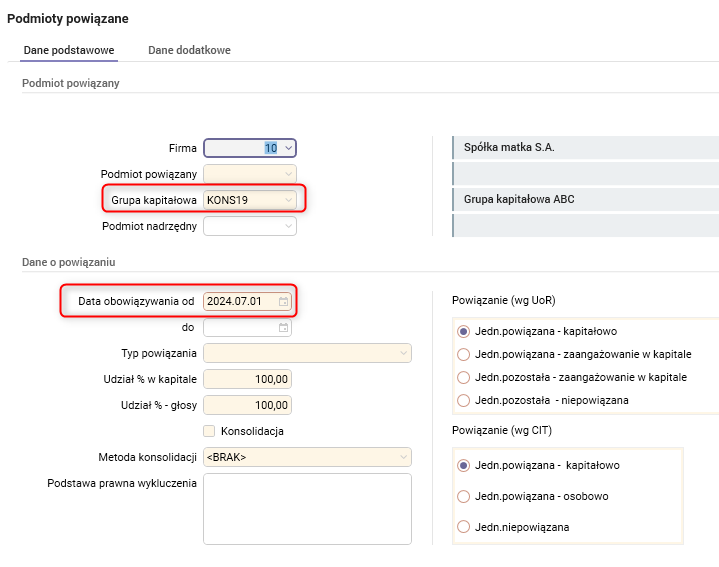Choose Jedn.powiązana - osobowo option
Screen dimensions: 719x567
click(x=464, y=496)
